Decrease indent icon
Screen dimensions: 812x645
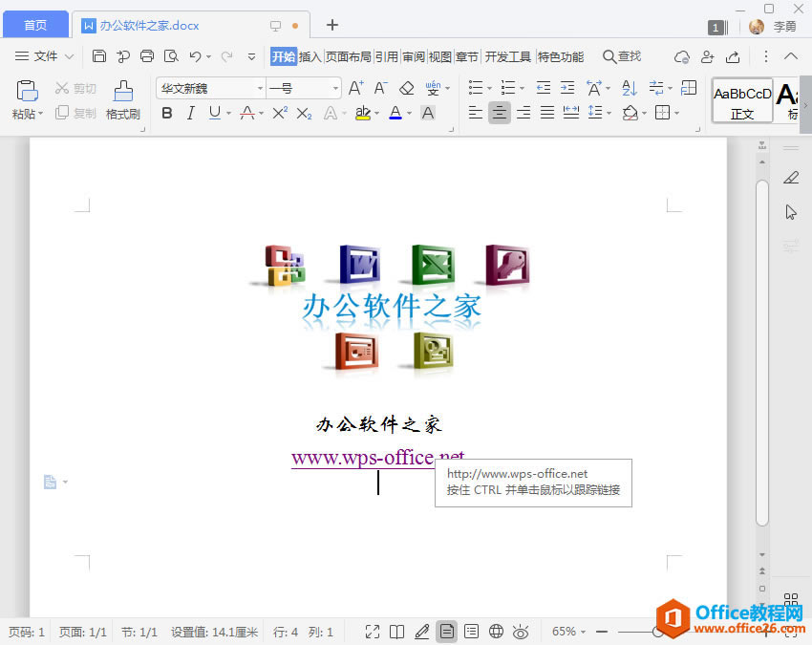tap(544, 88)
